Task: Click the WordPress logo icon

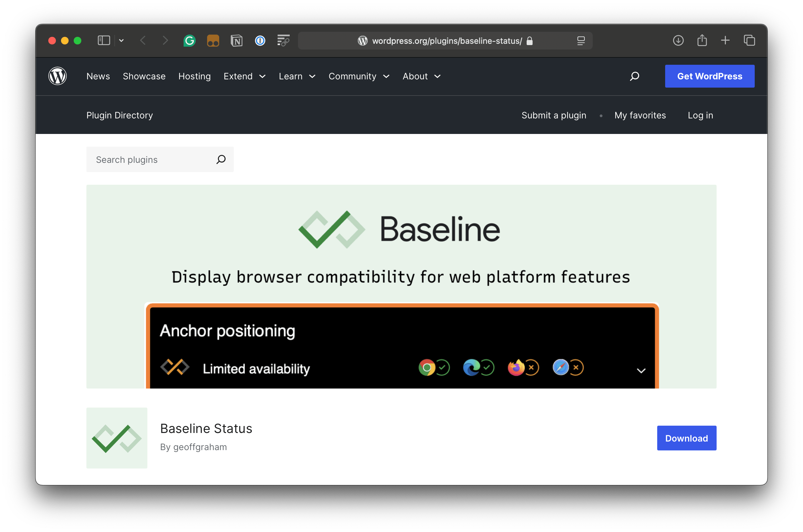Action: [57, 76]
